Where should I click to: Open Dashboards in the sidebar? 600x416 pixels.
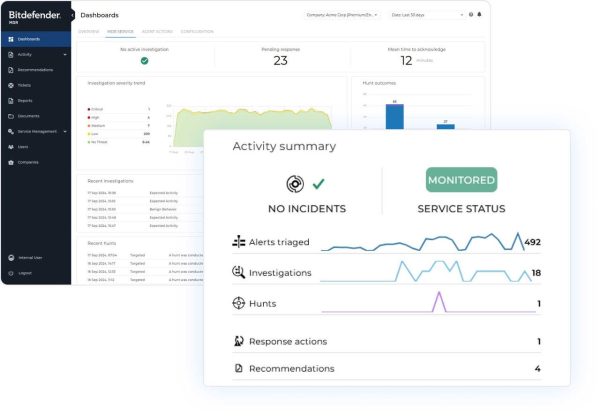click(x=26, y=39)
